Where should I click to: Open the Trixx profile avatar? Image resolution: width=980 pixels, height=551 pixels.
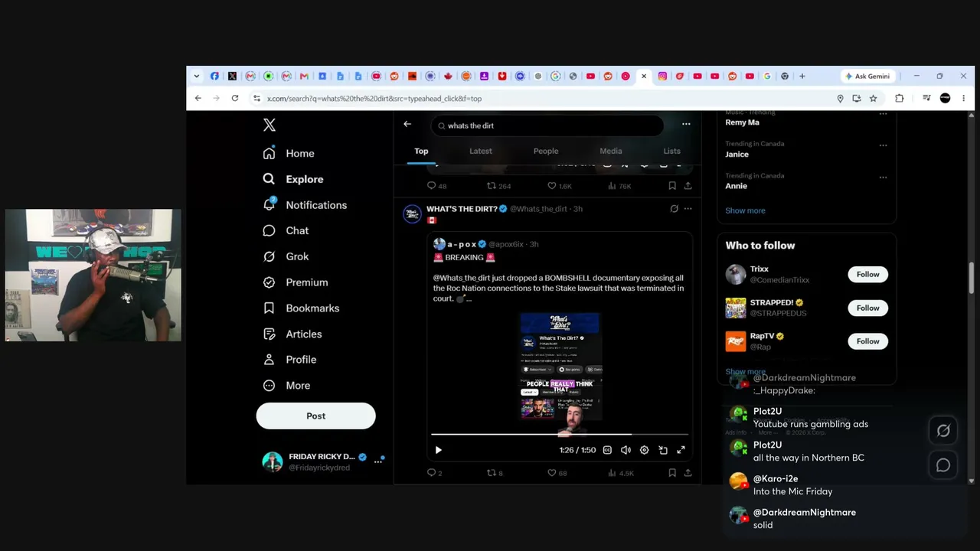[735, 274]
